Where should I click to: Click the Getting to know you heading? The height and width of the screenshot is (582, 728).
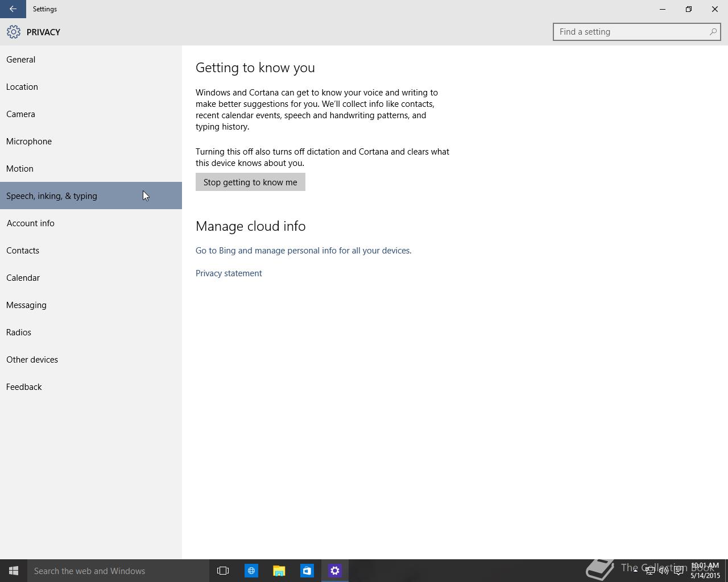click(x=255, y=68)
